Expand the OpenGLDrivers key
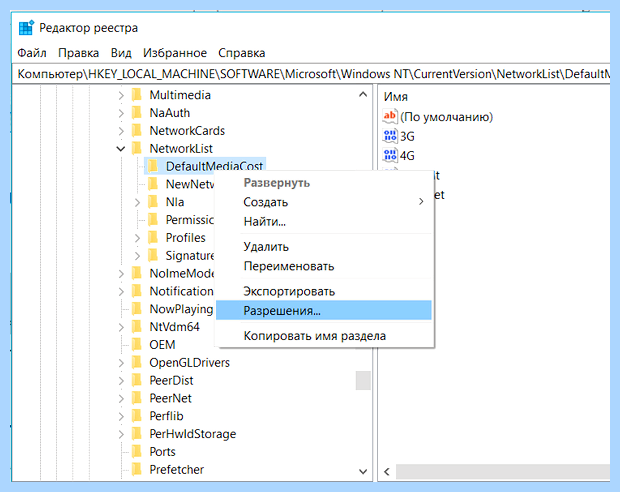This screenshot has width=620, height=492. [121, 363]
